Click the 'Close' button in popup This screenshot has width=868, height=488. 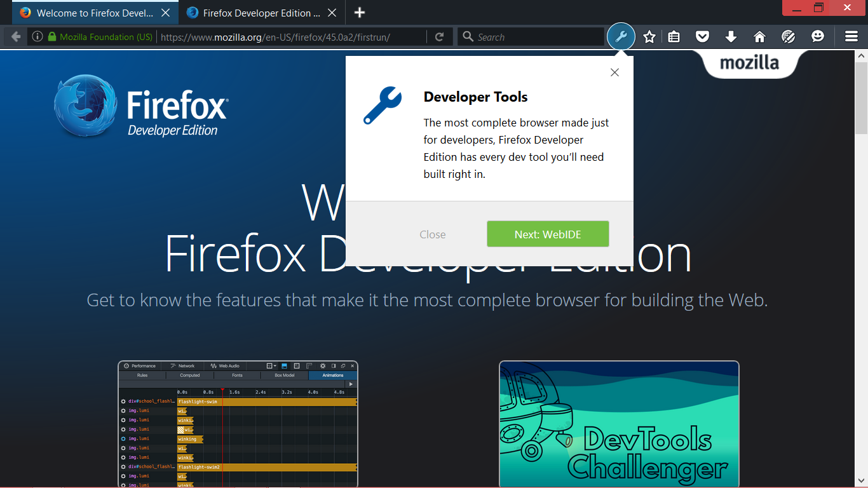(433, 234)
